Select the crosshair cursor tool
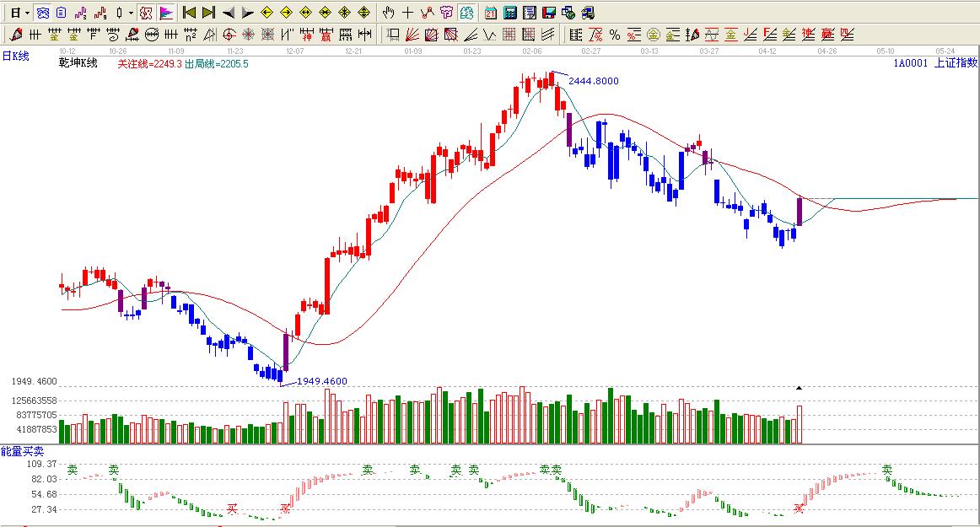980x527 pixels. point(407,13)
